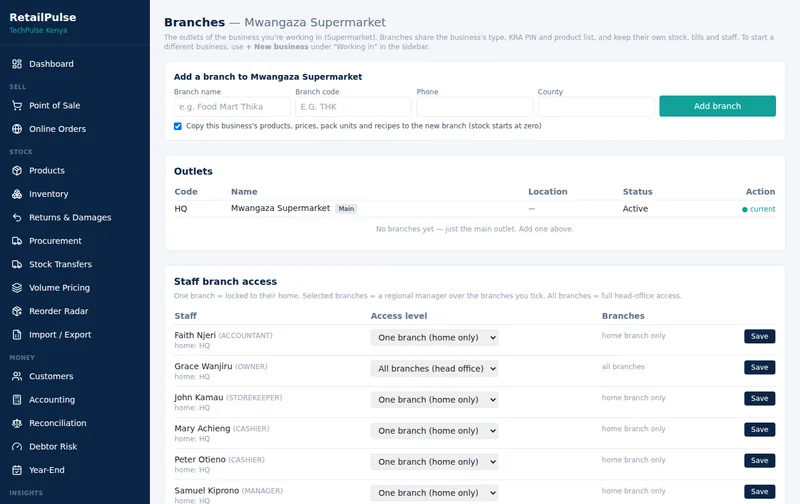This screenshot has height=504, width=800.
Task: Toggle the copy products to new branch checkbox
Action: [x=178, y=126]
